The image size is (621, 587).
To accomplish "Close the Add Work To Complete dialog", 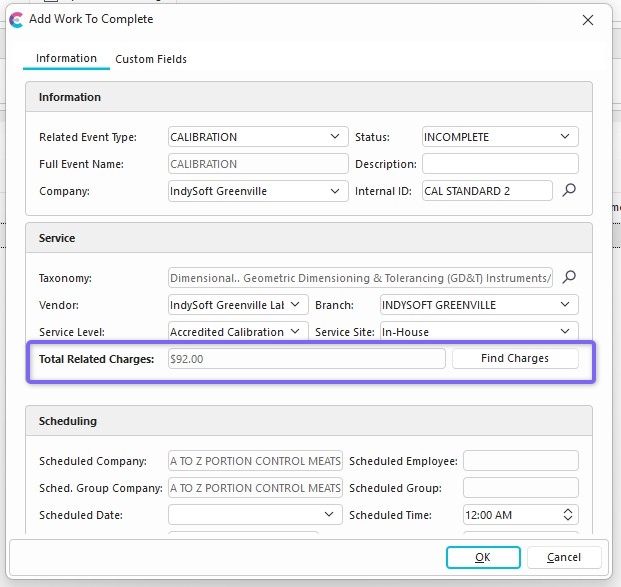I will [x=586, y=19].
